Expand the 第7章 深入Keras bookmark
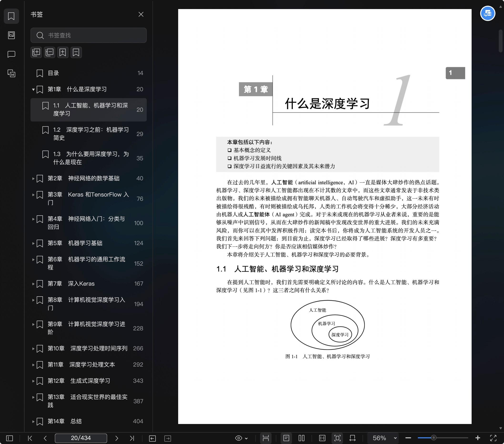The image size is (504, 444). coord(33,284)
